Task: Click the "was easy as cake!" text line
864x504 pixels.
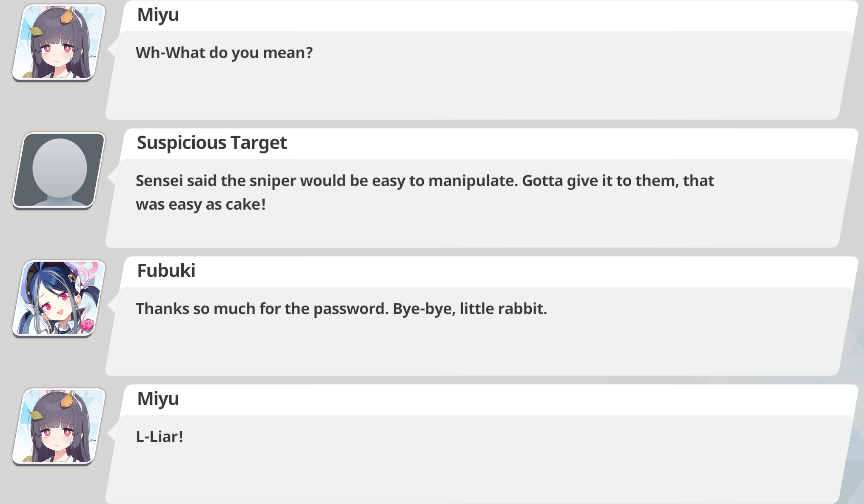Action: [201, 204]
